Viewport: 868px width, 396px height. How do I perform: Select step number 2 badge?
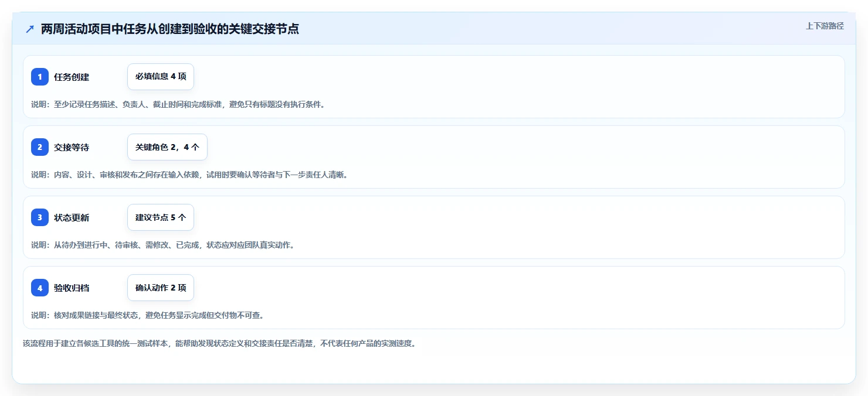click(40, 147)
